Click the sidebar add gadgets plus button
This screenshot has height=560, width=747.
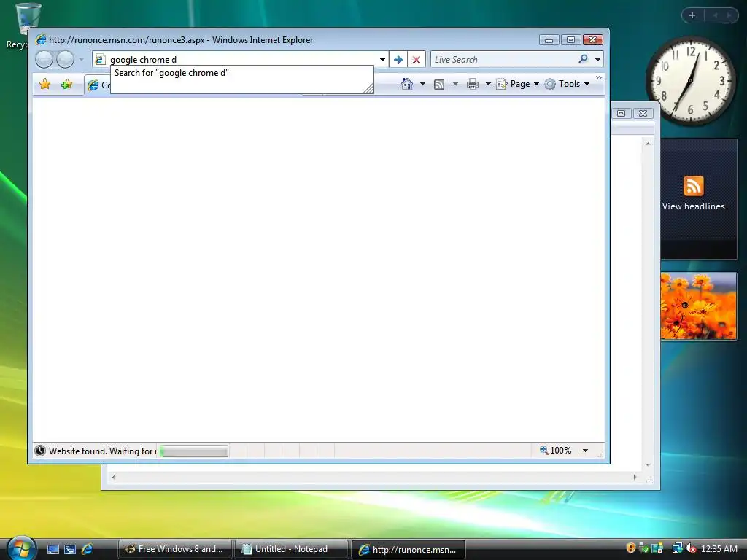[x=692, y=15]
